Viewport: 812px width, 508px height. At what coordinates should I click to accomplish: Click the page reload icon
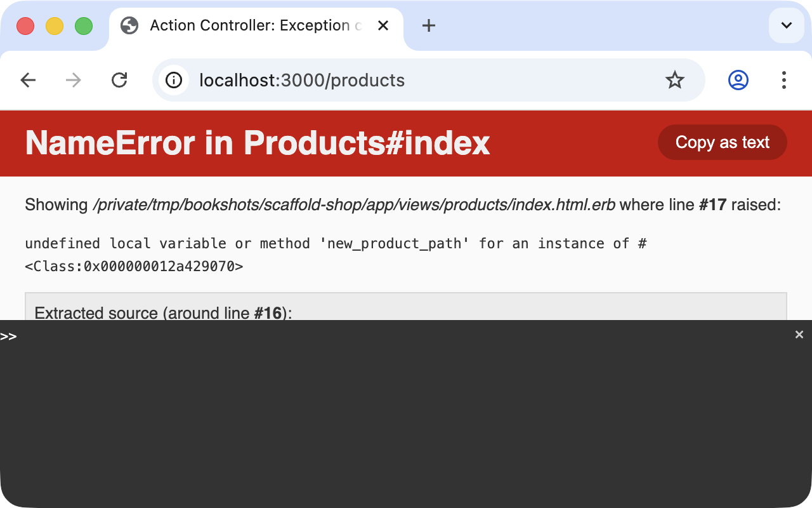pos(119,80)
